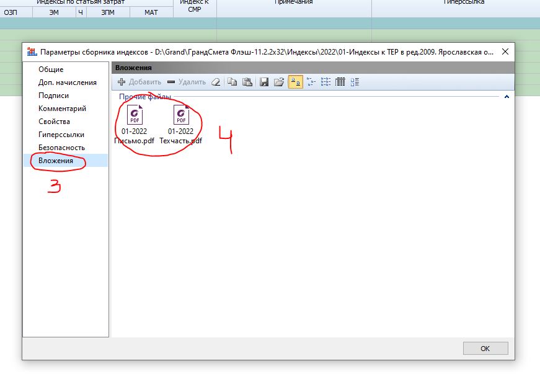The height and width of the screenshot is (392, 540).
Task: Switch to small icons view
Action: 311,82
